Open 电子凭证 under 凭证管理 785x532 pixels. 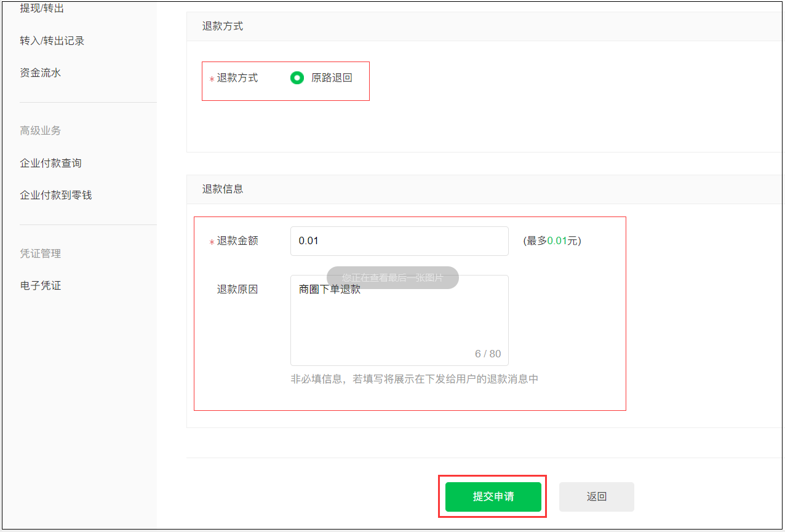(x=40, y=285)
